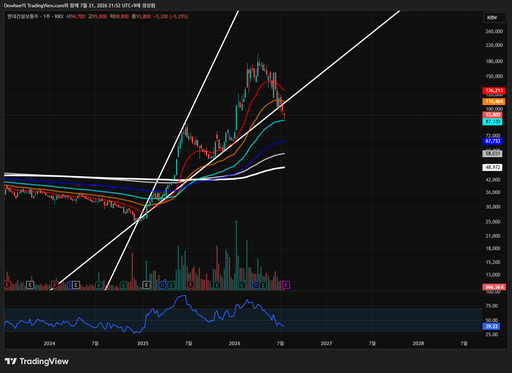Click the -5,200 (-5.25%) change text
Viewport: 512px width, 373px height.
pos(171,16)
